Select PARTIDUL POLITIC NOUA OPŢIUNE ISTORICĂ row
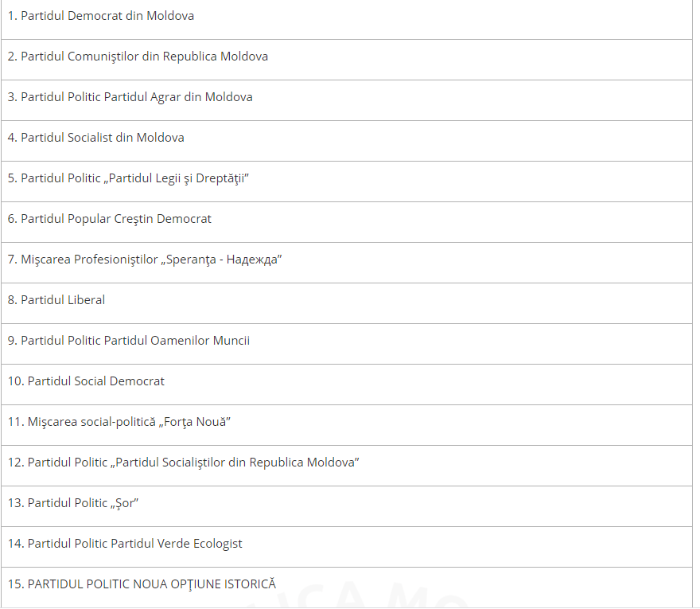Screen dimensions: 700x609 pos(347,588)
